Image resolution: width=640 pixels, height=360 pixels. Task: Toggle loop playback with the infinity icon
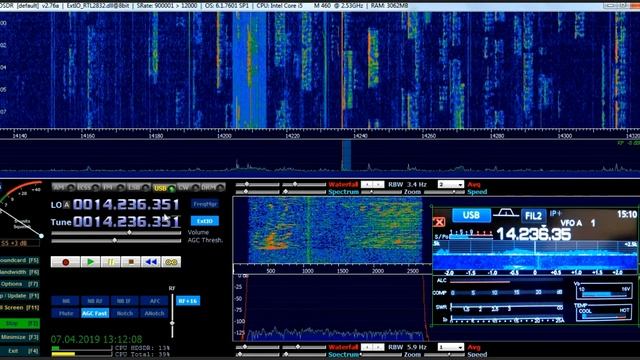point(171,262)
